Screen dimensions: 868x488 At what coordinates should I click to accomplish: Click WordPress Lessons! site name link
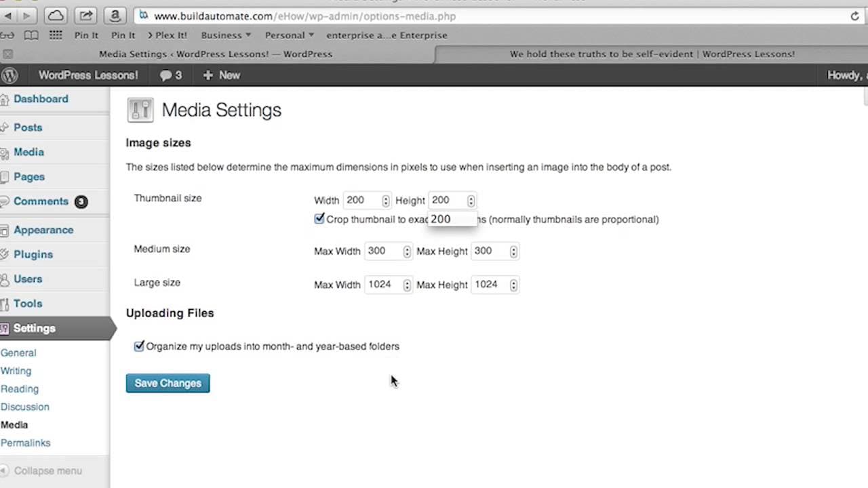click(88, 75)
